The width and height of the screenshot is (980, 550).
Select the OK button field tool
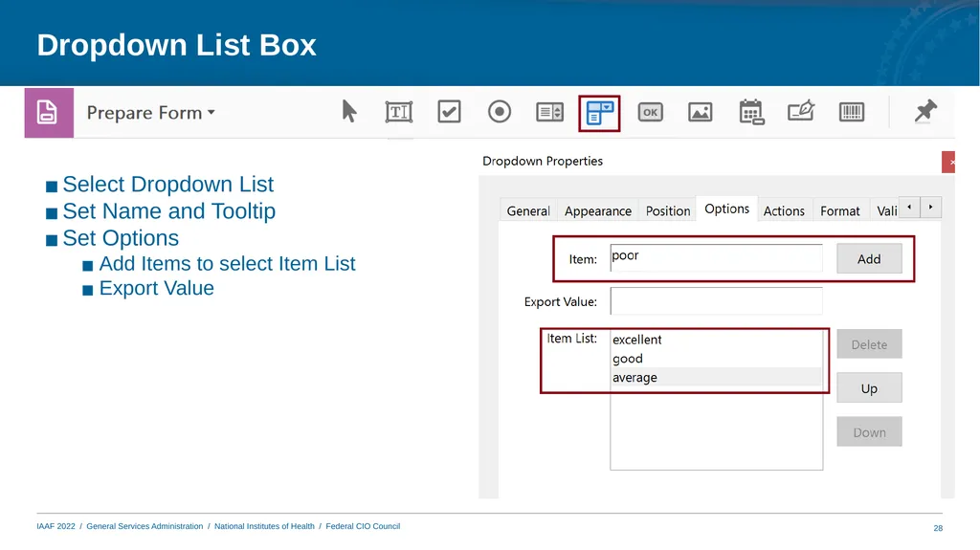coord(650,113)
